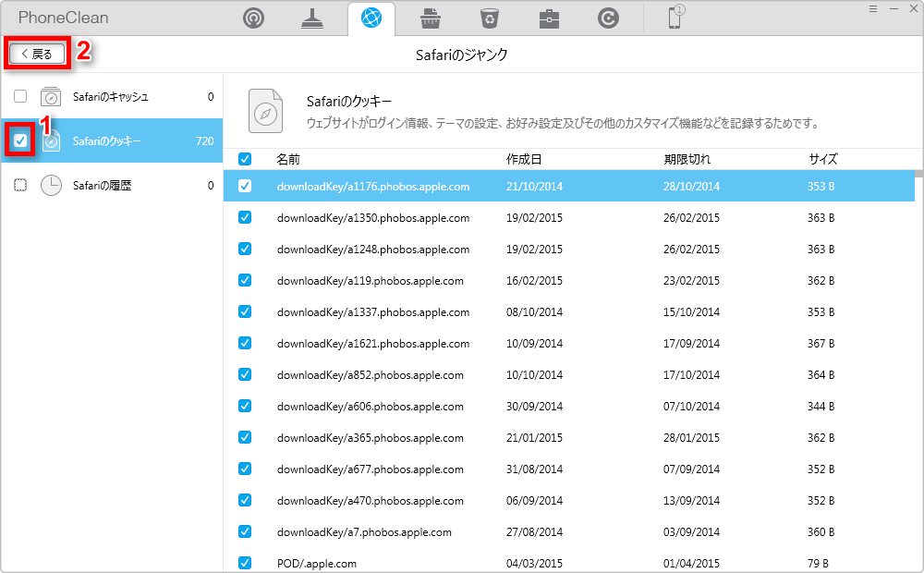Uncheck the POD/.apple.com row checkbox
This screenshot has width=924, height=573.
pyautogui.click(x=245, y=563)
